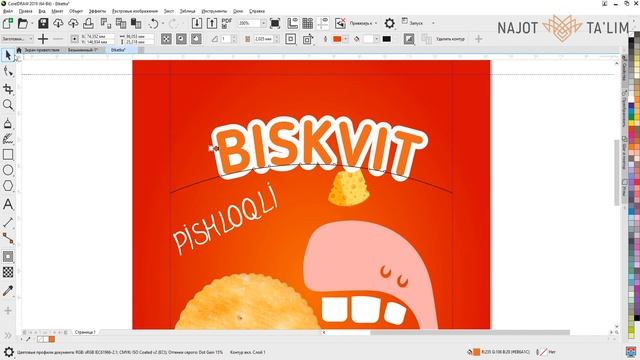Viewport: 640px width, 360px height.
Task: Undo the last action
Action: 153,23
